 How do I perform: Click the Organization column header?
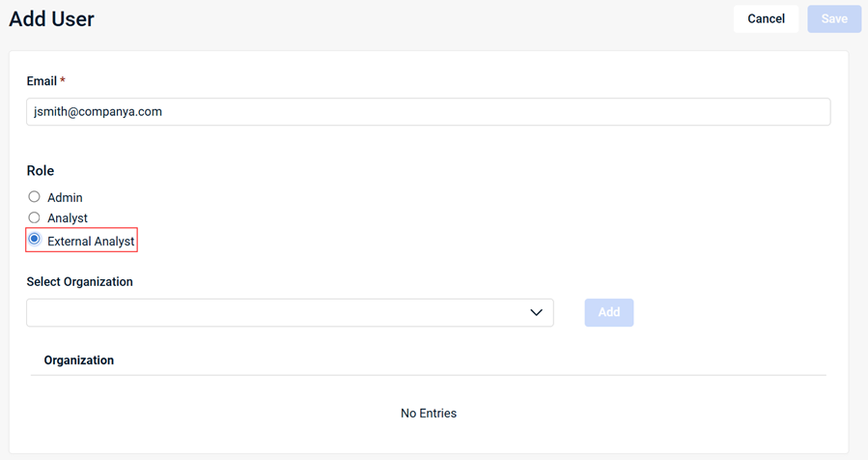(79, 360)
